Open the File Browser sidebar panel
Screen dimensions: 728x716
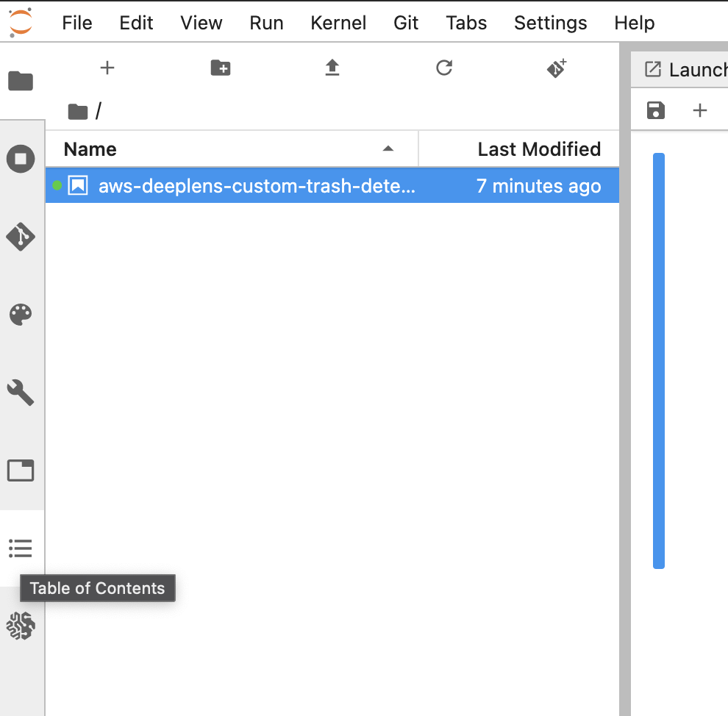click(x=21, y=81)
